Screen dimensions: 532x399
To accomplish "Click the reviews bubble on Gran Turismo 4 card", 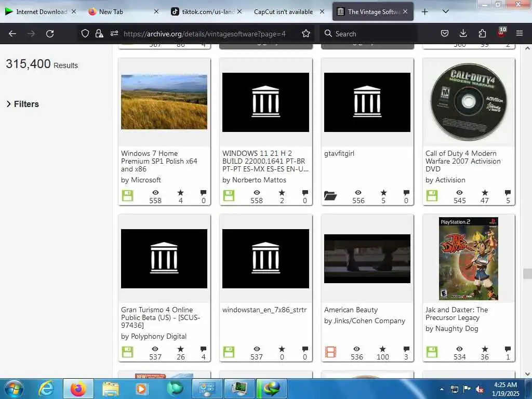I will 203,349.
